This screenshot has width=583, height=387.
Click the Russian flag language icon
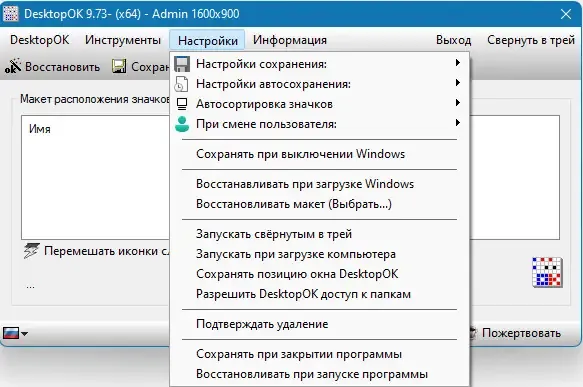point(11,333)
